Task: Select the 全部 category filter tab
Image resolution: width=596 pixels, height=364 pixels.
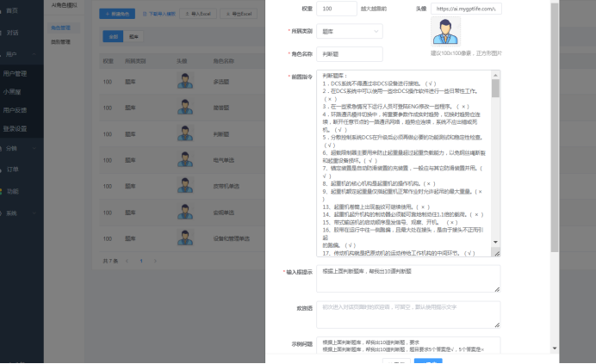Action: tap(114, 36)
